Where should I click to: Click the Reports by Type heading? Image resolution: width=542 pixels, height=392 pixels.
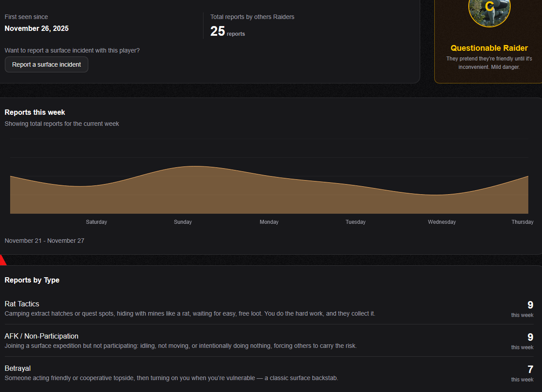pyautogui.click(x=32, y=280)
